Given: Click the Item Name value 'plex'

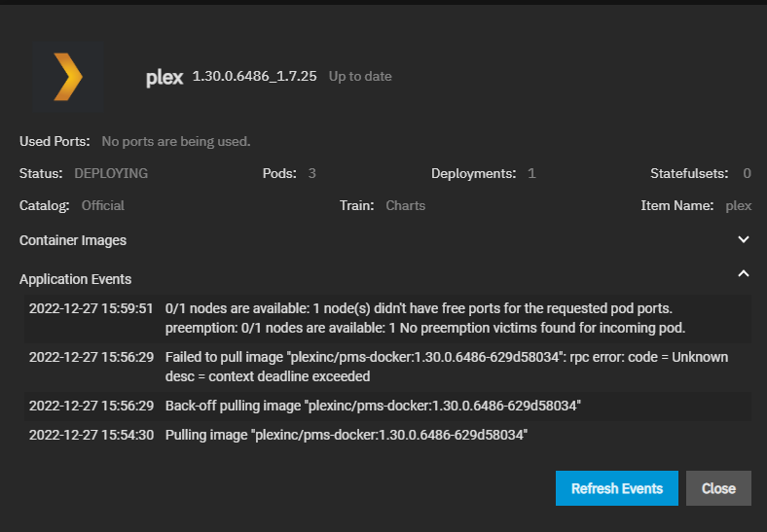Looking at the screenshot, I should [x=739, y=206].
